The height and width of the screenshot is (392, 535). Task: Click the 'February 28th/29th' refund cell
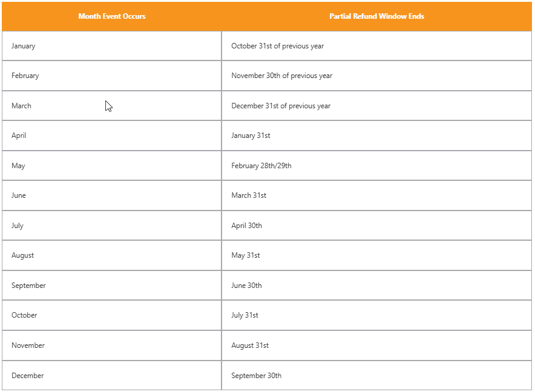tap(376, 166)
